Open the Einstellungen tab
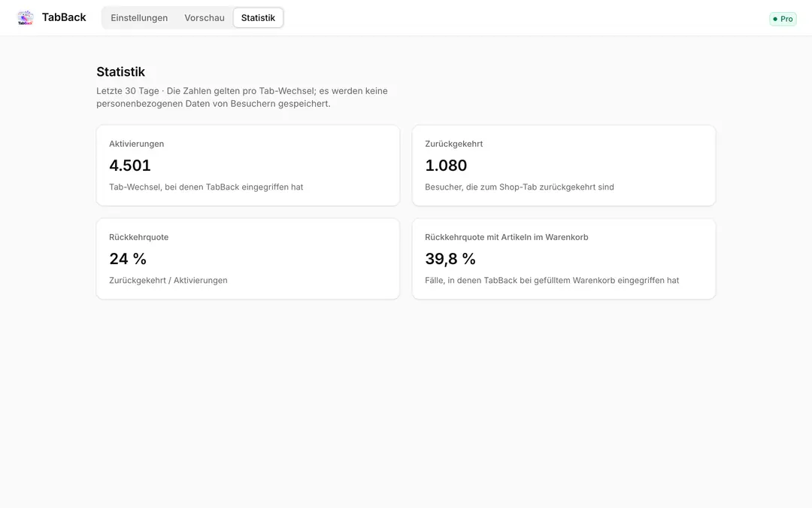The width and height of the screenshot is (812, 508). (139, 17)
